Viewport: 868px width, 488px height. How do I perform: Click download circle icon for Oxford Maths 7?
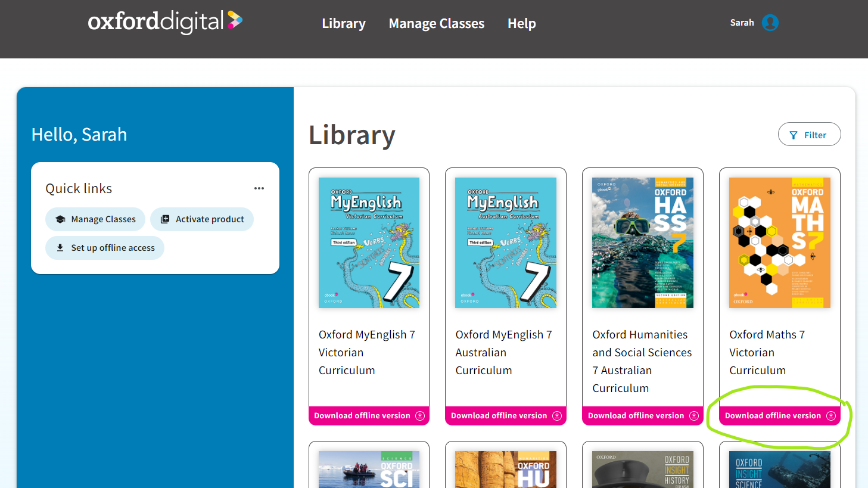click(831, 416)
